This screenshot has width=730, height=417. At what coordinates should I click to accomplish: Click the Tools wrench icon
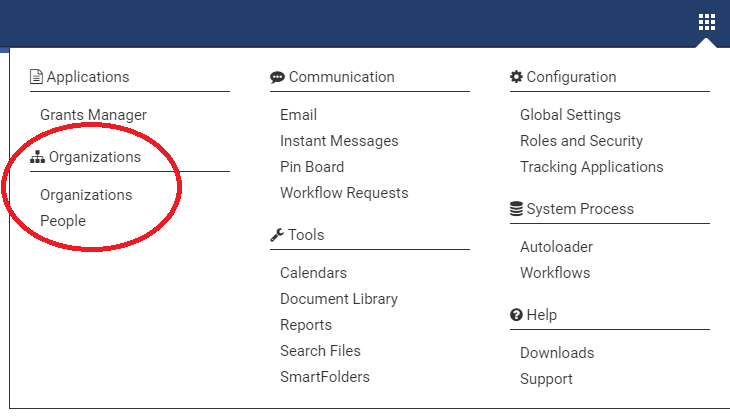[277, 235]
